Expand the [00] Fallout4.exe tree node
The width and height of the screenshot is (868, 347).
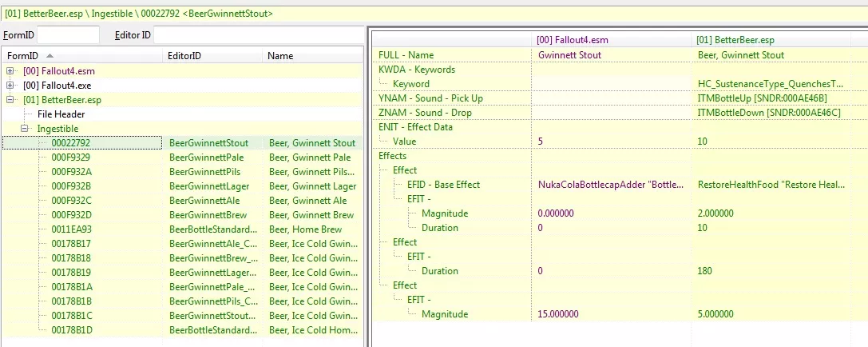[10, 86]
